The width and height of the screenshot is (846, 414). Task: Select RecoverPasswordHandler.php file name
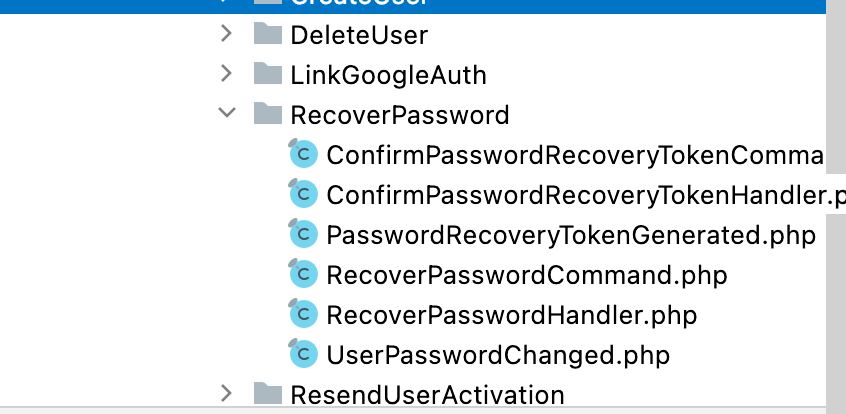pyautogui.click(x=511, y=315)
